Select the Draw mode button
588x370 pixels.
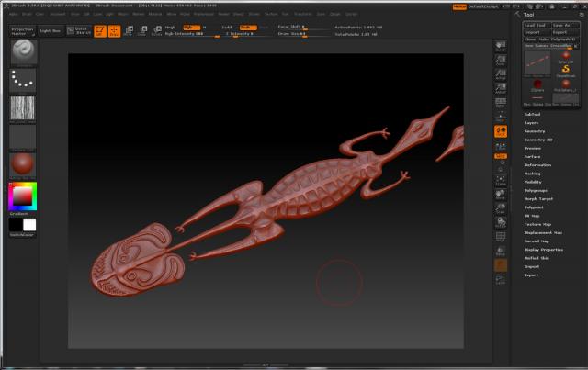[114, 31]
